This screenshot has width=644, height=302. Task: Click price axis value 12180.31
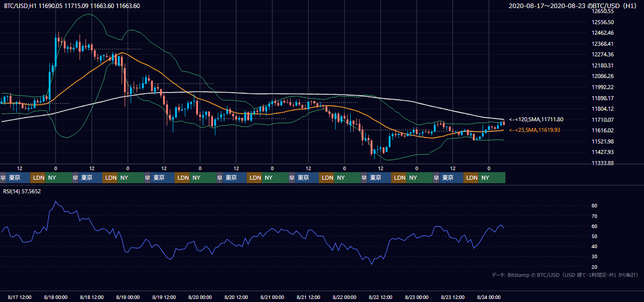coord(602,65)
